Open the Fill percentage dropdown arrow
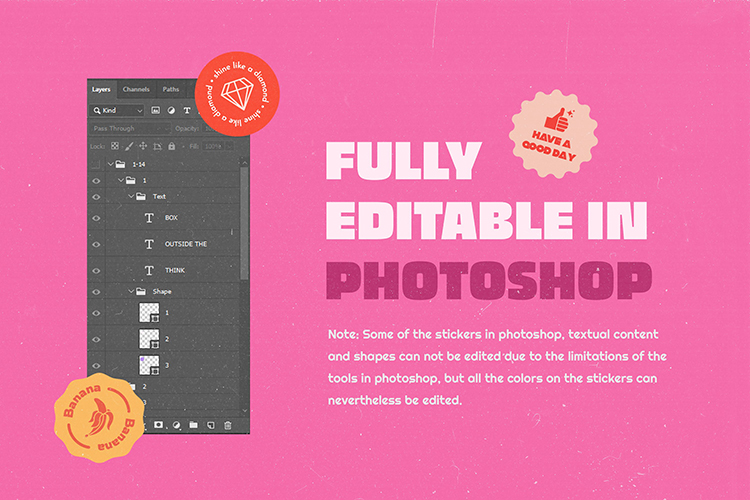 pyautogui.click(x=230, y=146)
